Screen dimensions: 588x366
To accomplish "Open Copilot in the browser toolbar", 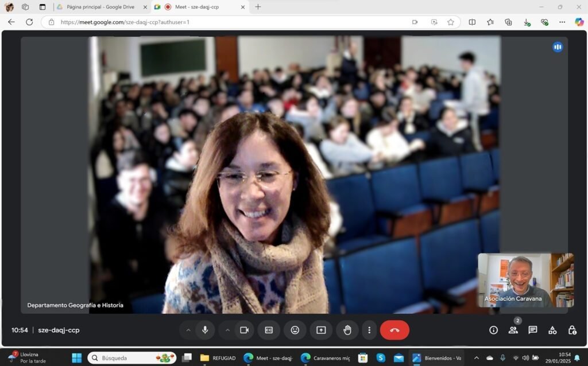I will pyautogui.click(x=579, y=22).
